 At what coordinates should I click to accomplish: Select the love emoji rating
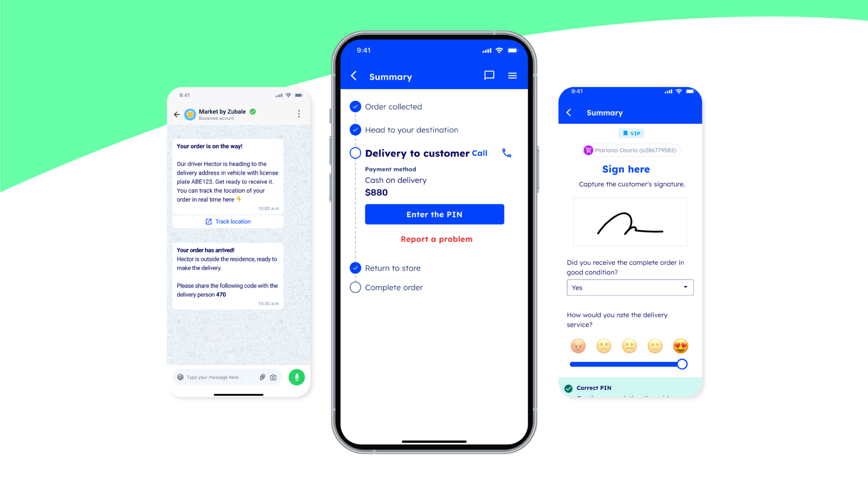680,346
